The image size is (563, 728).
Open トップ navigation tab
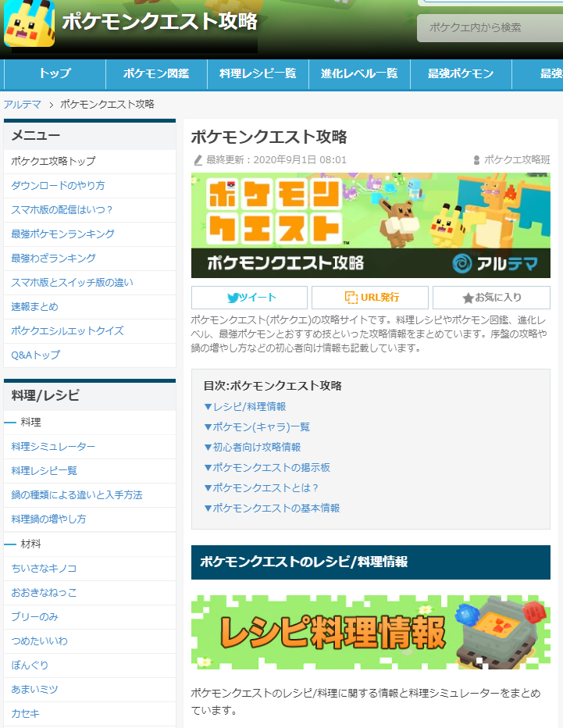tap(55, 74)
